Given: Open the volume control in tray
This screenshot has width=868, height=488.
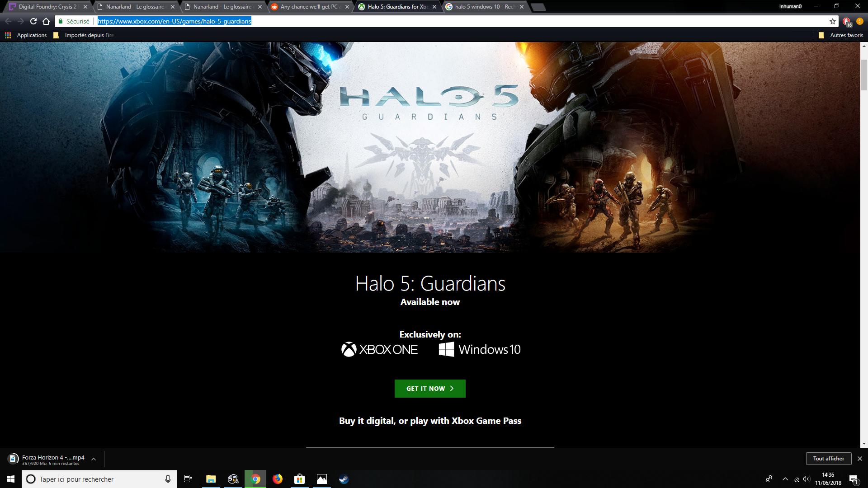Looking at the screenshot, I should (x=807, y=479).
